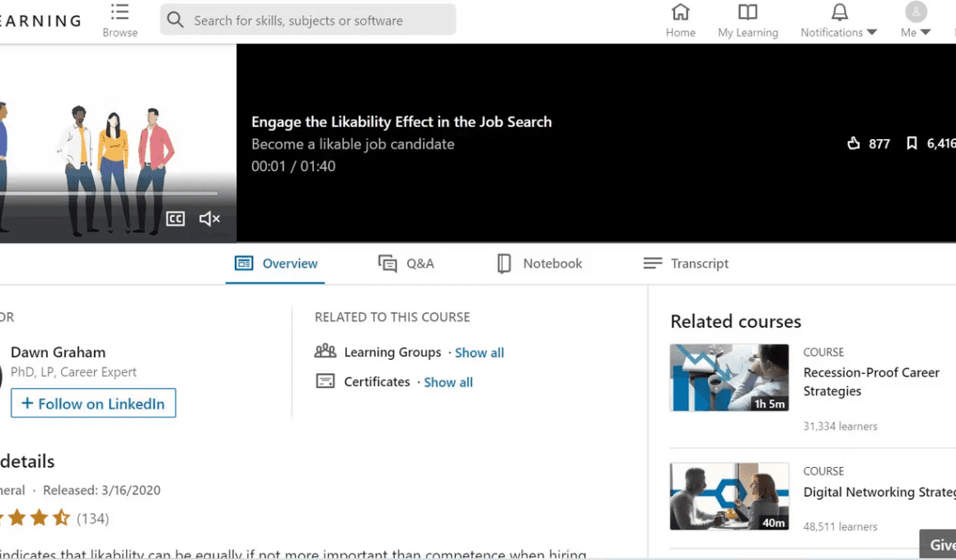956x560 pixels.
Task: Click 'PhD, LP, Career Expert' text
Action: [73, 372]
